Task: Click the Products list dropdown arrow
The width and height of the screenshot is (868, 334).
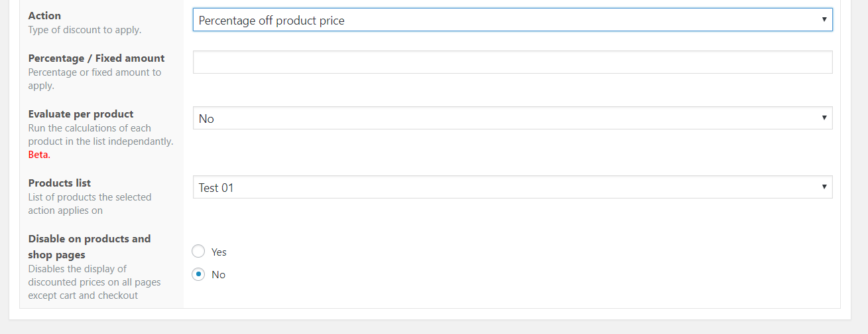Action: point(824,187)
